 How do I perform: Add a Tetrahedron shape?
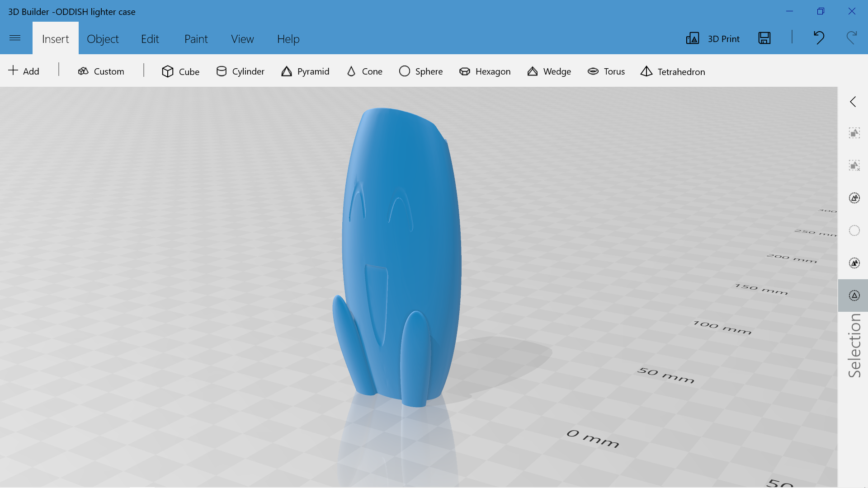tap(673, 71)
